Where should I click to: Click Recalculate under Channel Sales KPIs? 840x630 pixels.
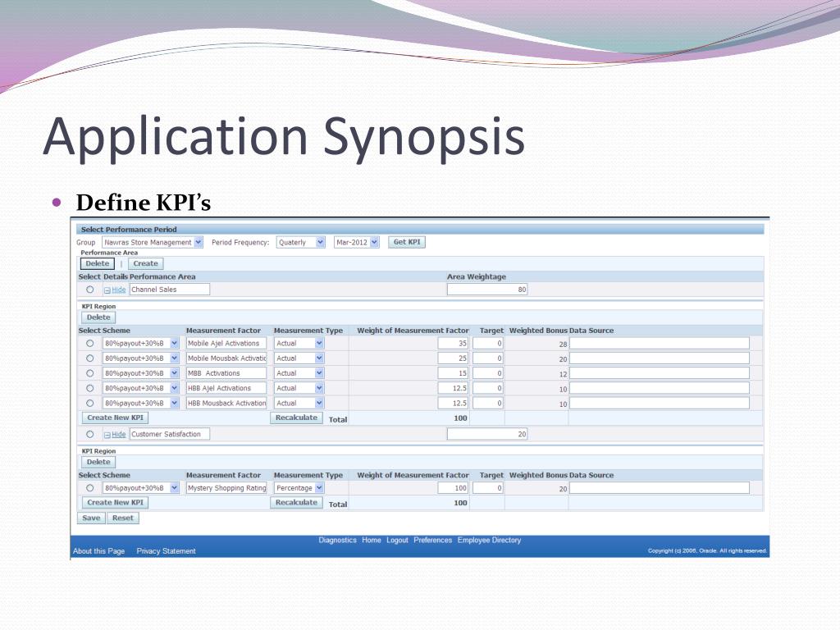pos(296,418)
